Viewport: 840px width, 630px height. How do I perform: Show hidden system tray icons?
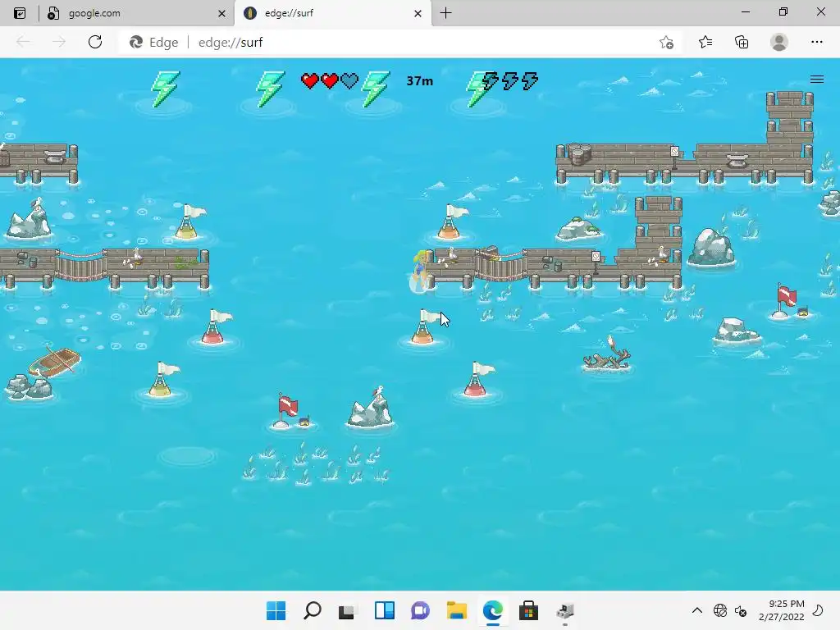(697, 610)
